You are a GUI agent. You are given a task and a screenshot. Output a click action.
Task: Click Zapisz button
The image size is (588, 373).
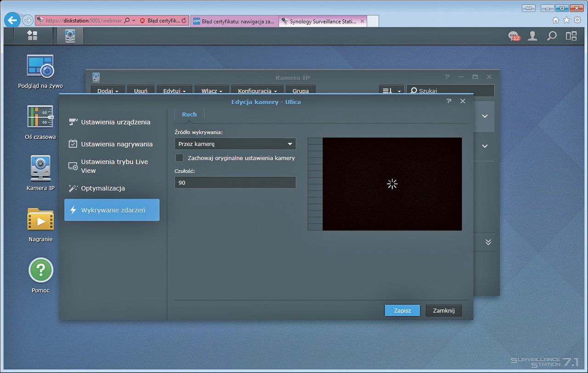tap(402, 311)
